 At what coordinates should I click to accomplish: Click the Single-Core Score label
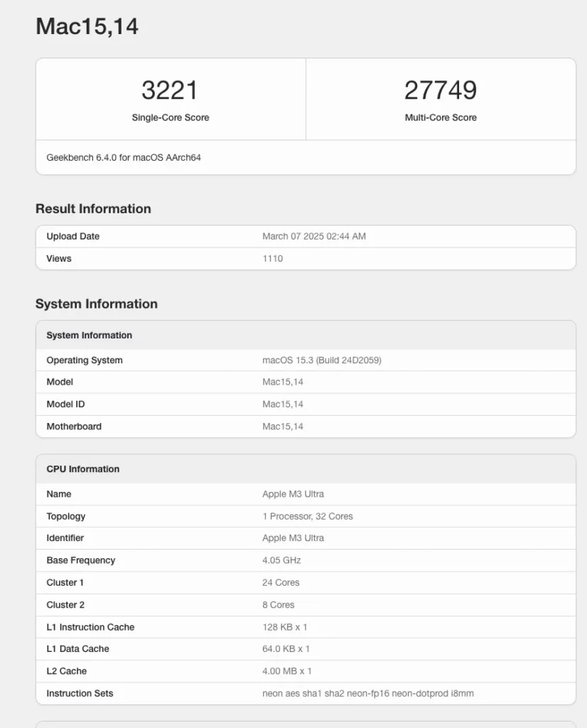[x=171, y=117]
